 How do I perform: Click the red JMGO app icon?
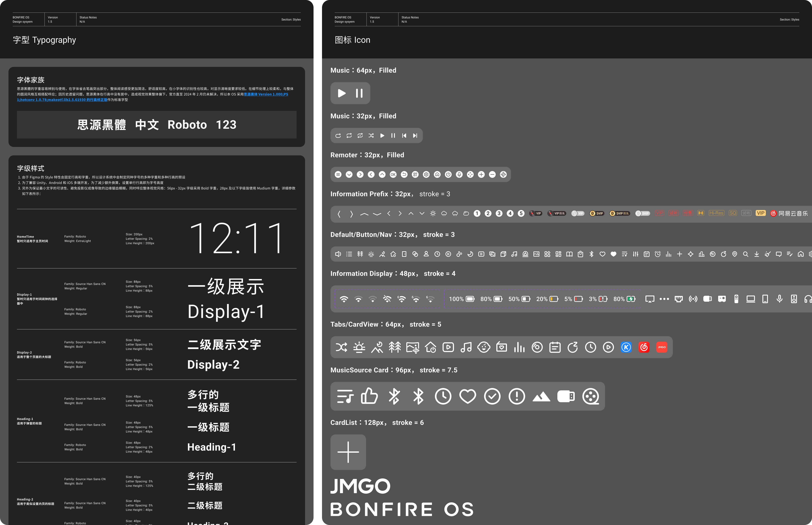[x=662, y=347]
